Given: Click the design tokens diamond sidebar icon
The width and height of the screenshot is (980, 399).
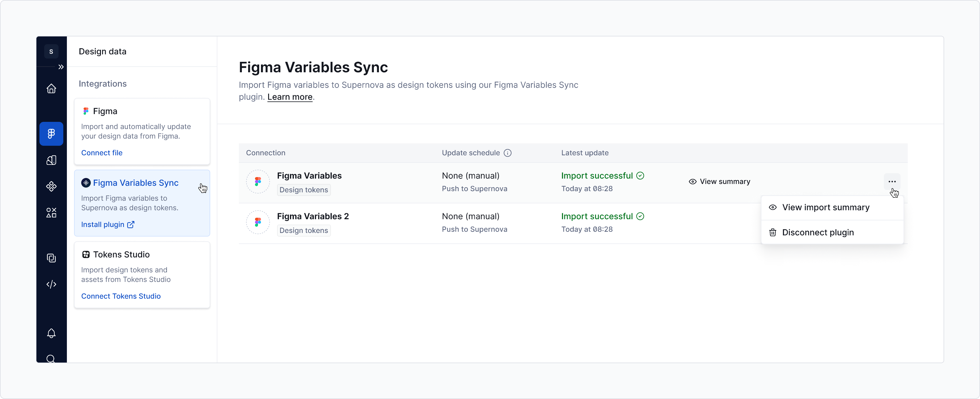Looking at the screenshot, I should [51, 186].
